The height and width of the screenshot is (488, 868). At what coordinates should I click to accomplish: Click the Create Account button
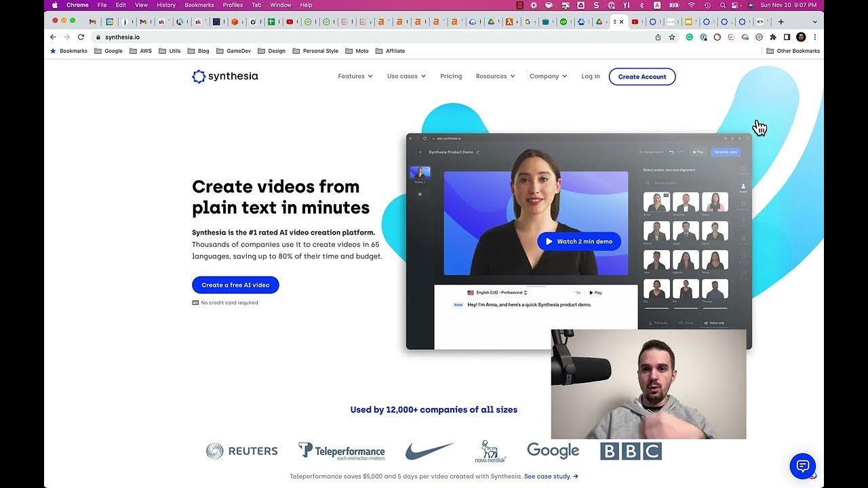642,77
